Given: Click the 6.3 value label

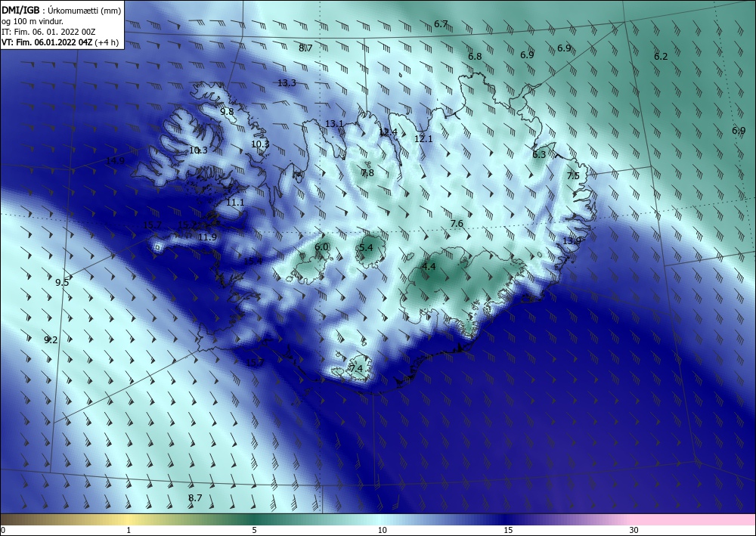Looking at the screenshot, I should 539,155.
